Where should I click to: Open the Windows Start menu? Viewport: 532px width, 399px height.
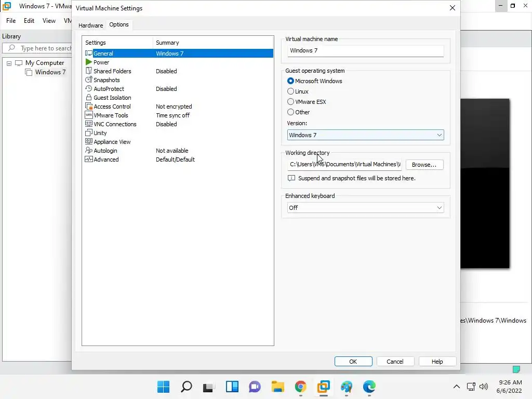point(163,387)
